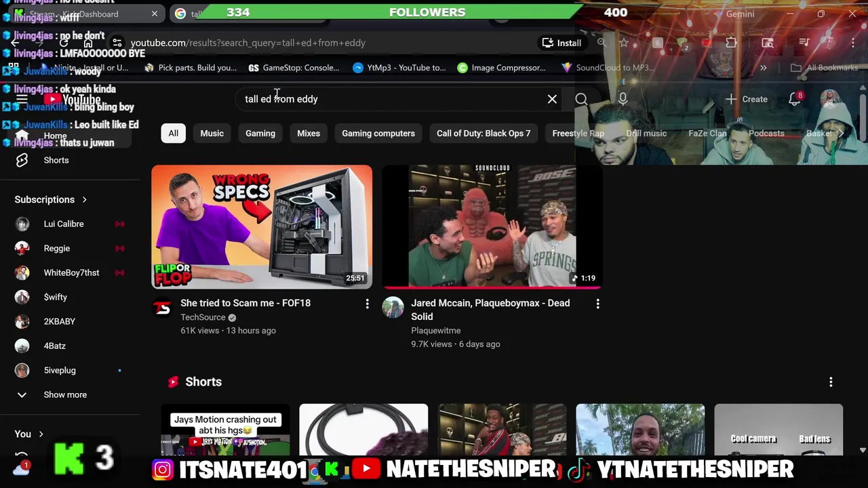
Task: Open the browser Extensions puzzle icon
Action: tap(731, 43)
